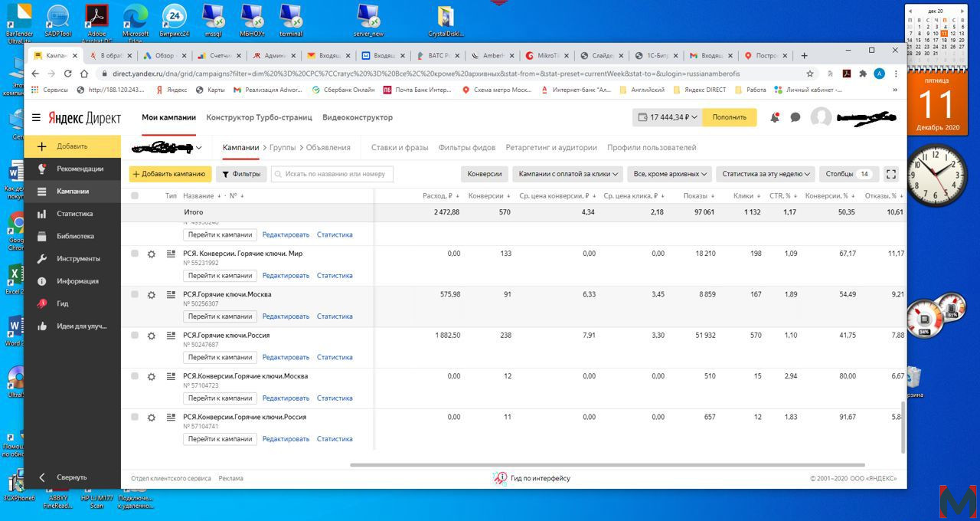Click Статистика link for РСЯ.Конверсии.Горячие ключи.Россия

(x=335, y=439)
